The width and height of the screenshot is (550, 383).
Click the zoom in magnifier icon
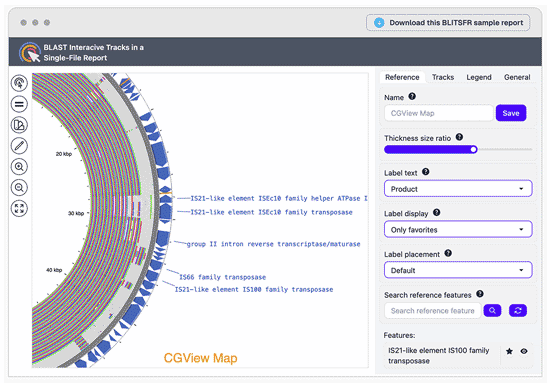click(x=19, y=167)
